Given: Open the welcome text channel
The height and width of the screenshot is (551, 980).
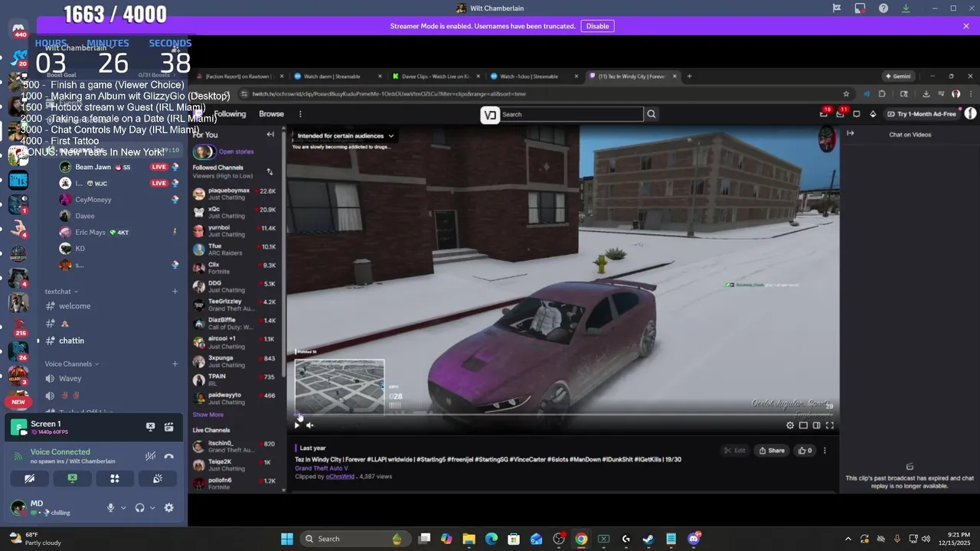Looking at the screenshot, I should coord(109,306).
